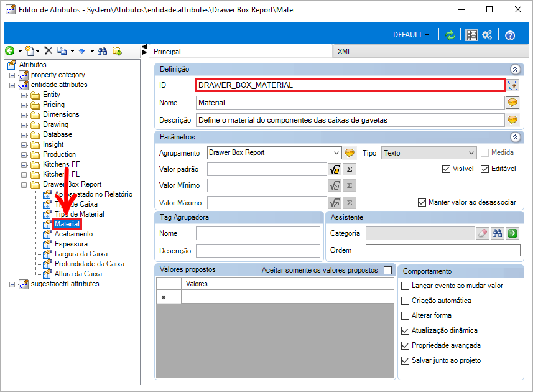Screen dimensions: 533x392
Task: Open the DEFAULT dropdown in header
Action: point(410,35)
